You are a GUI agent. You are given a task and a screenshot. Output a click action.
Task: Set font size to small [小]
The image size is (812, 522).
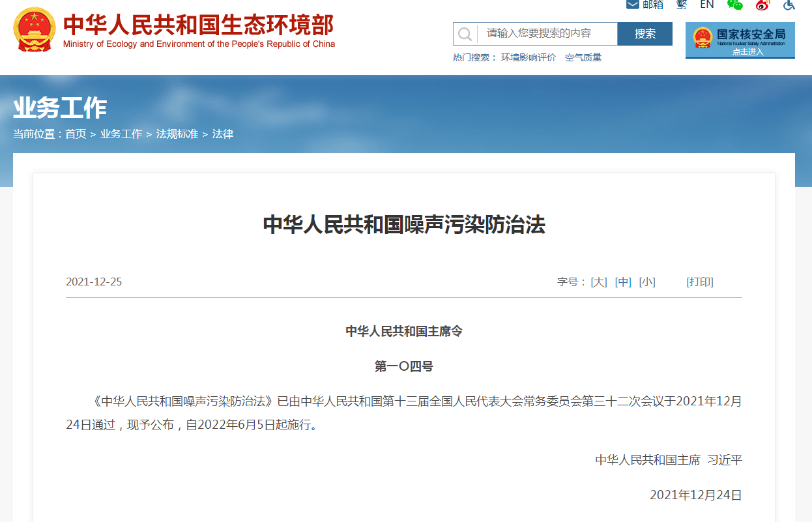(x=647, y=282)
